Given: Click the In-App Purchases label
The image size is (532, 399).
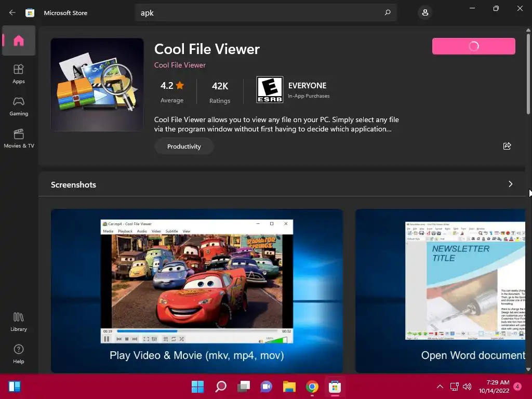Looking at the screenshot, I should coord(309,96).
